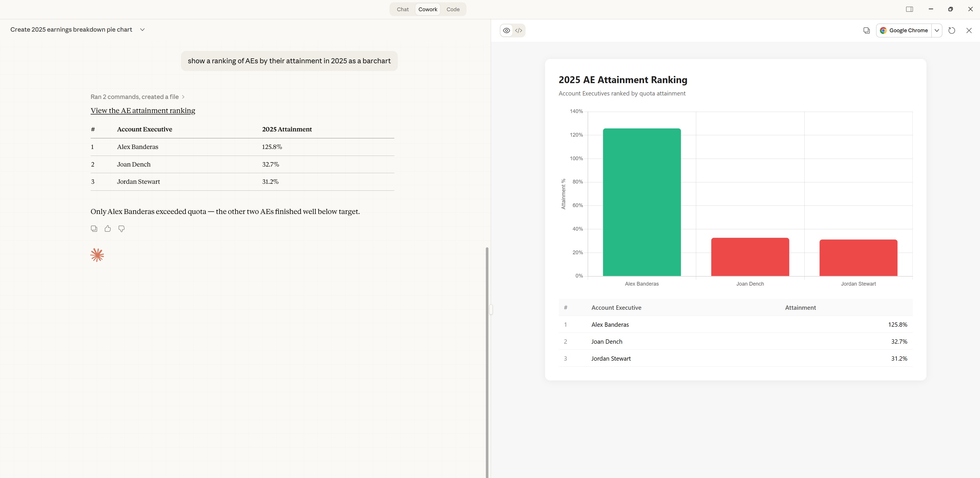
Task: Click the red Joan Dench bar
Action: pyautogui.click(x=750, y=257)
